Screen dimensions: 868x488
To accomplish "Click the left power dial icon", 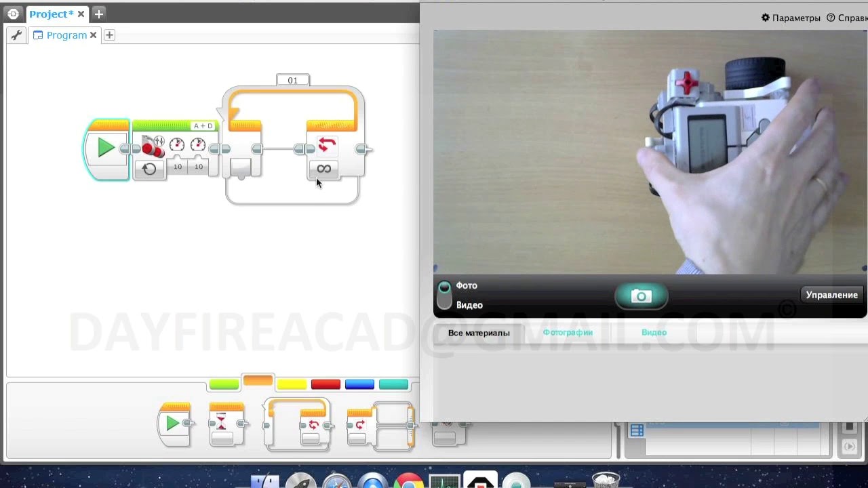I will [177, 144].
